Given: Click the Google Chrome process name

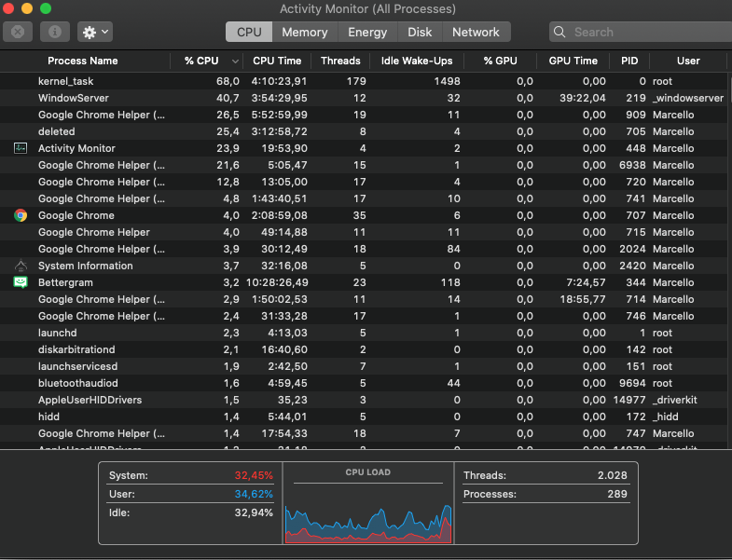Looking at the screenshot, I should click(76, 215).
